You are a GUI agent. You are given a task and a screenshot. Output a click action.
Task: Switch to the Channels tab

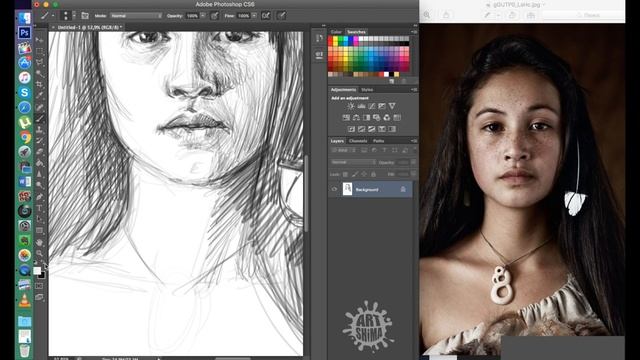click(x=358, y=141)
